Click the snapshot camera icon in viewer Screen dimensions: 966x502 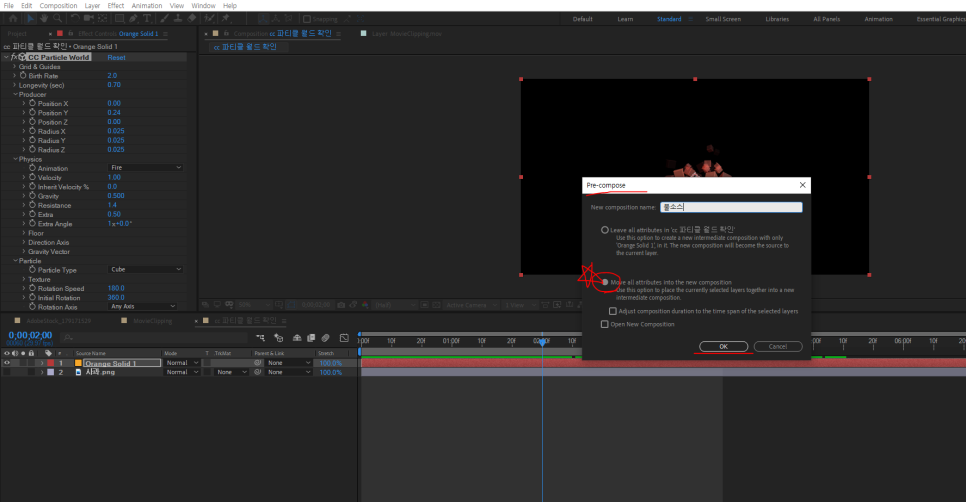tap(341, 305)
